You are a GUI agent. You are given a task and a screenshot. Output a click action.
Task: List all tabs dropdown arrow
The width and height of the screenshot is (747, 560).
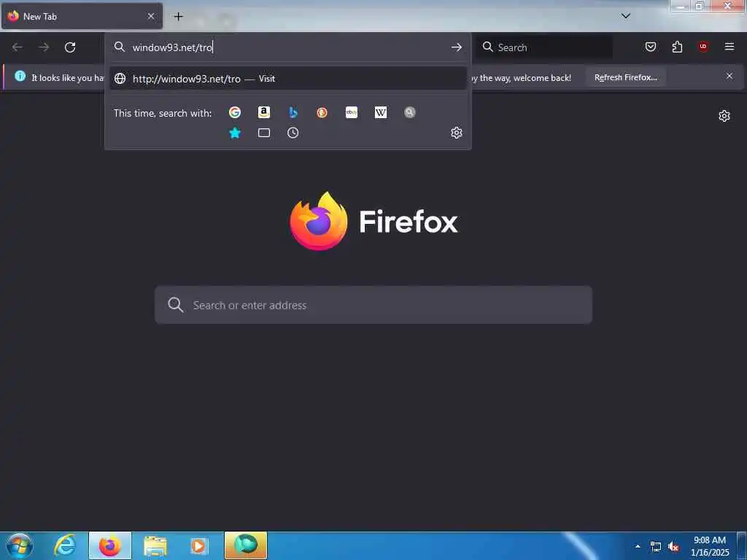click(626, 16)
